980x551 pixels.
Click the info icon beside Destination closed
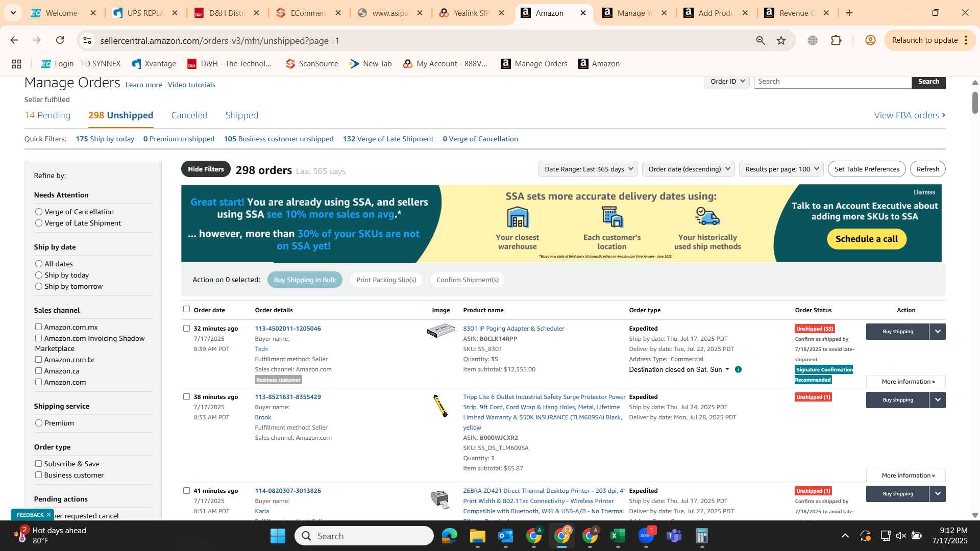point(738,369)
